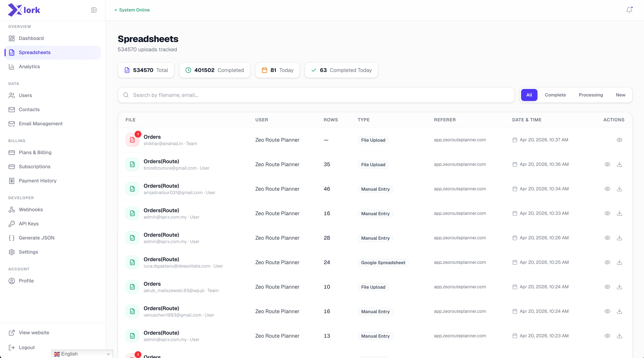644x358 pixels.
Task: Open Settings page
Action: coord(52,252)
